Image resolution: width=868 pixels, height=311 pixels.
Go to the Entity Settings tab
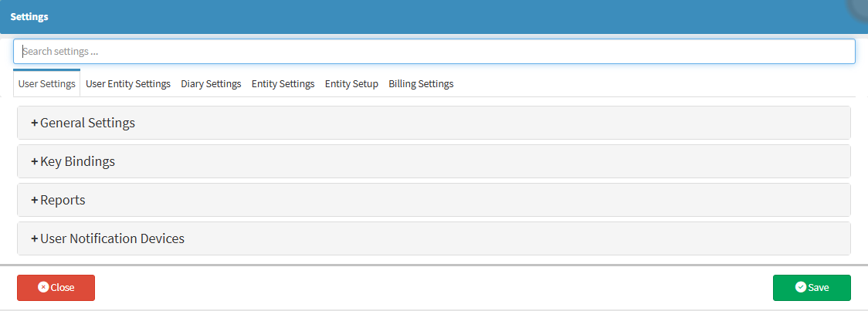(283, 83)
